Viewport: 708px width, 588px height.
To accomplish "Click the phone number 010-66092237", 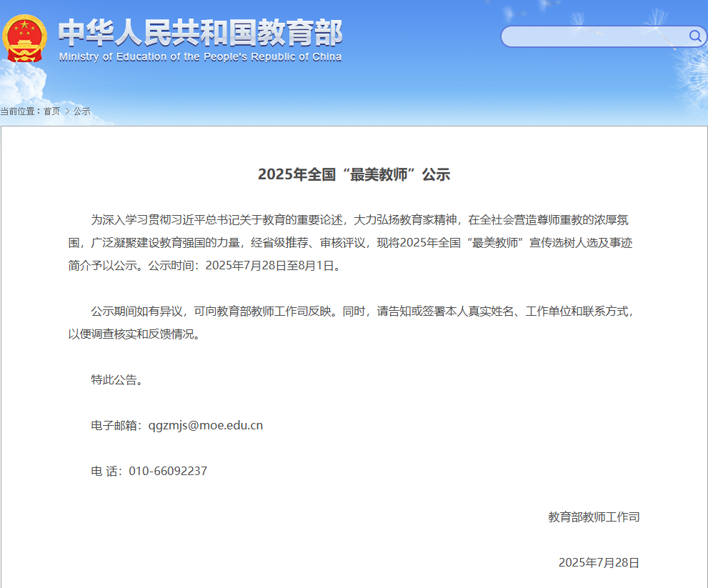I will (x=168, y=471).
